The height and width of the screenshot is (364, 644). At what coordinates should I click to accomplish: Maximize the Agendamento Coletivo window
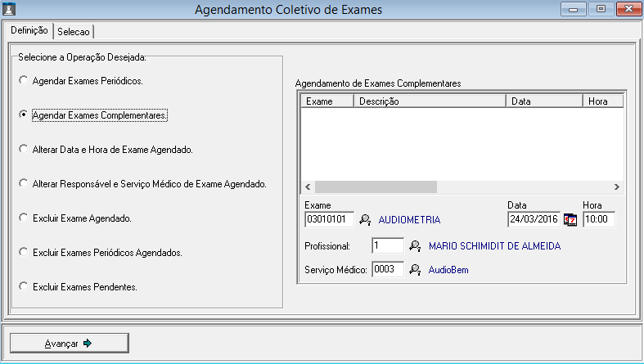click(601, 9)
